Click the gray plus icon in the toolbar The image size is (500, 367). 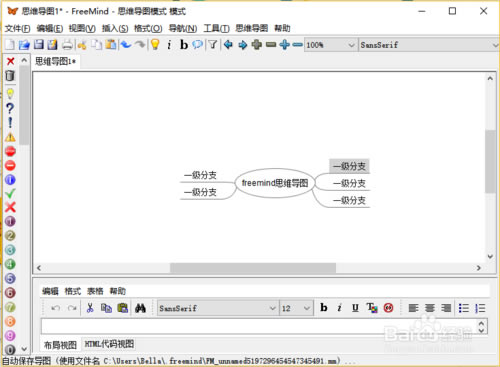click(x=257, y=45)
